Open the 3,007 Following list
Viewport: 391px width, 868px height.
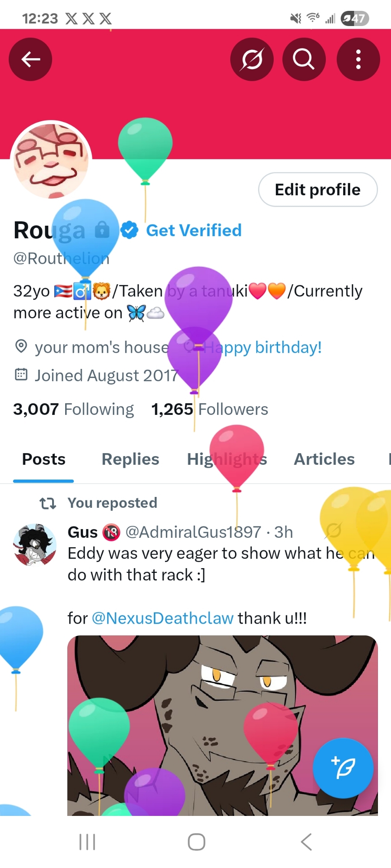point(73,409)
